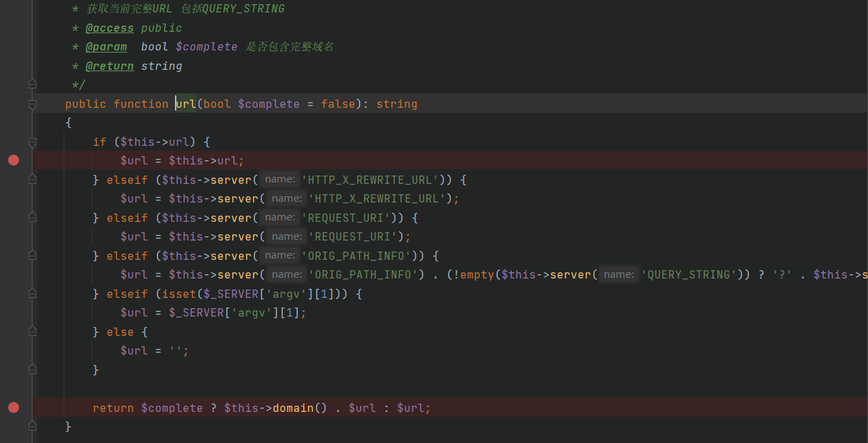Toggle off the breakpoint on the return statement line
868x443 pixels.
pyautogui.click(x=13, y=408)
